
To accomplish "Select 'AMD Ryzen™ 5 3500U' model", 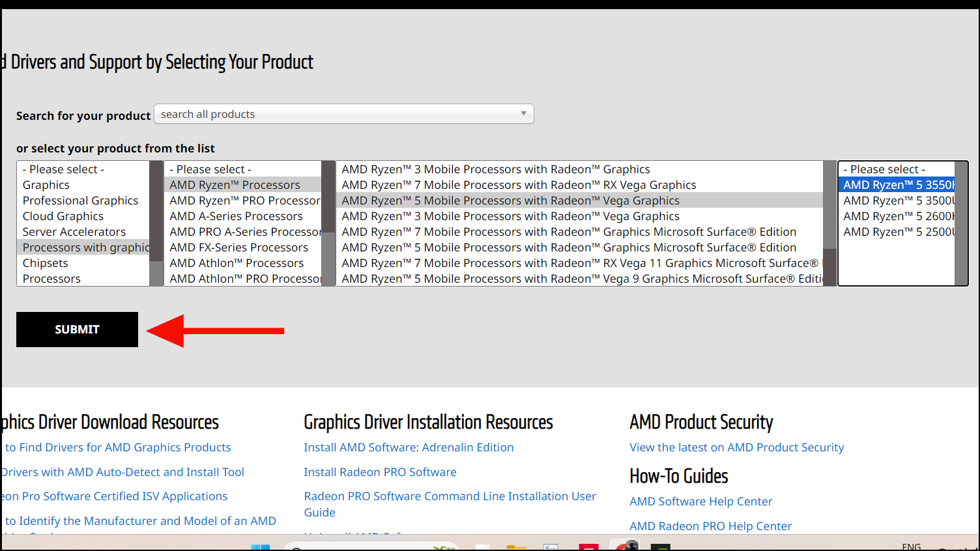I will coord(897,201).
